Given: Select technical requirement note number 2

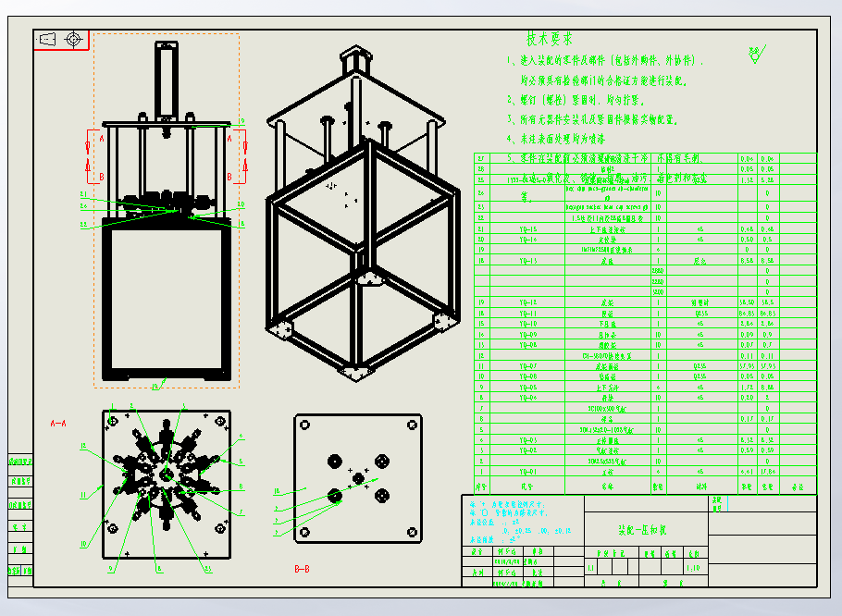Looking at the screenshot, I should [576, 100].
